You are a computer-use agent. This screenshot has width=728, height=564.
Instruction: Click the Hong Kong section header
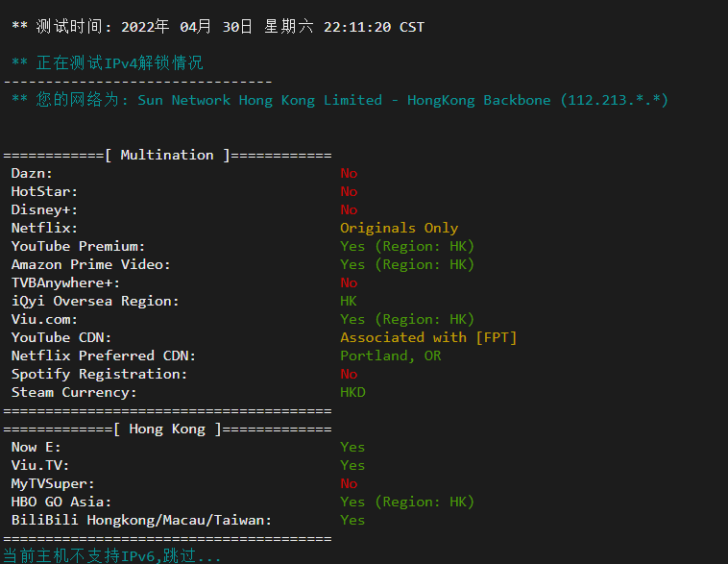click(x=167, y=429)
